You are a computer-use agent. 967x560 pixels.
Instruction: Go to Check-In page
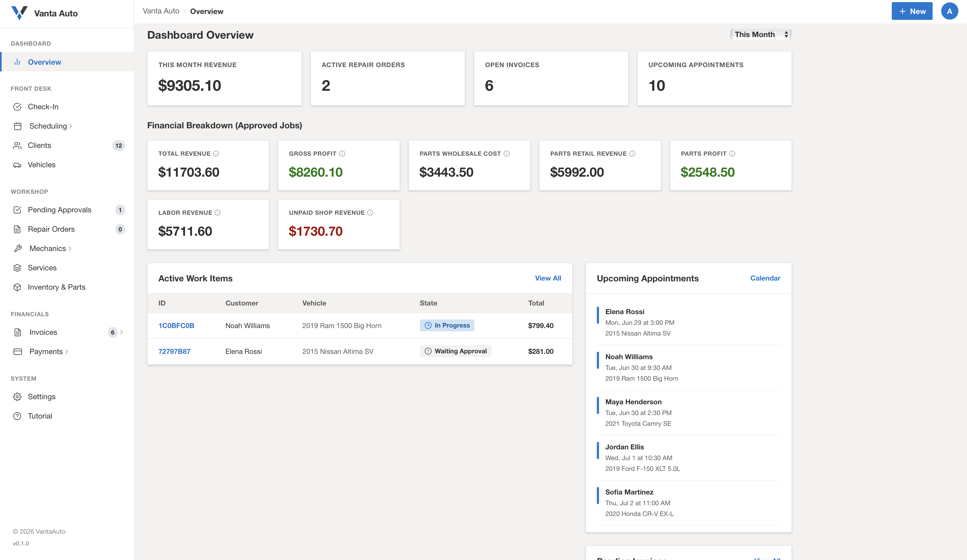[67, 107]
